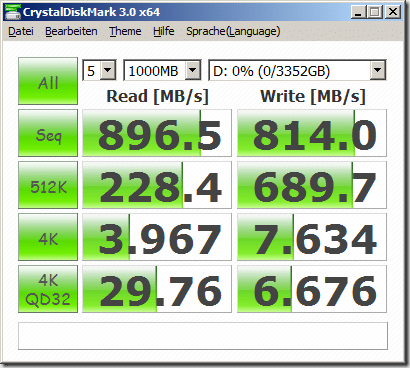Viewport: 410px width, 368px height.
Task: Click the Seq read result 896.5
Action: [x=157, y=133]
